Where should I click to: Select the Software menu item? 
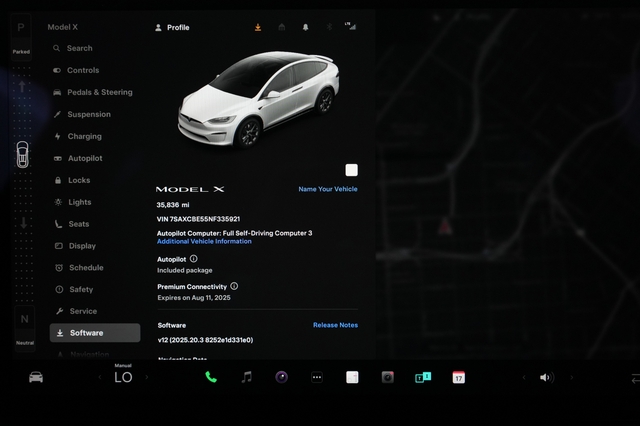pos(95,333)
